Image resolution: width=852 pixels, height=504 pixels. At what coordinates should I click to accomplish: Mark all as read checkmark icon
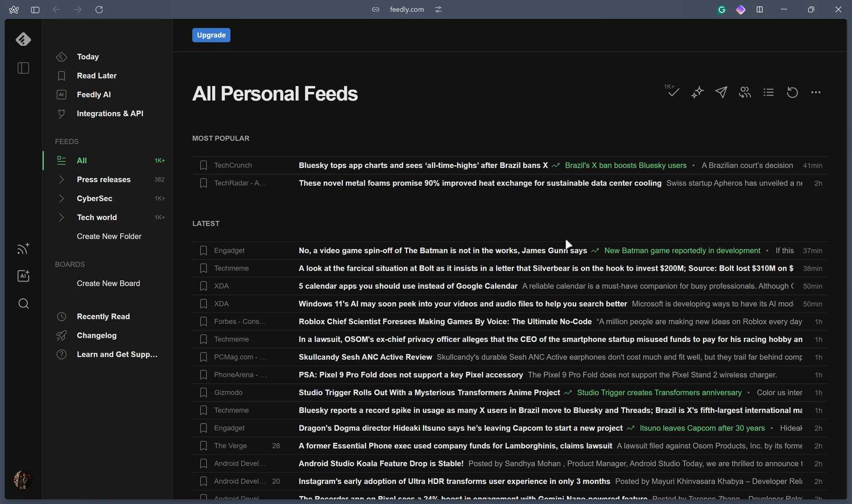tap(672, 91)
